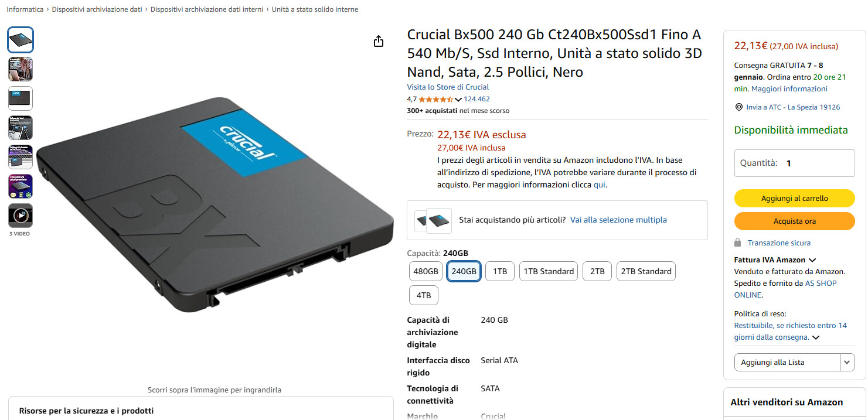Click the Quantità input field
Viewport: 868px width, 420px height.
coord(795,163)
